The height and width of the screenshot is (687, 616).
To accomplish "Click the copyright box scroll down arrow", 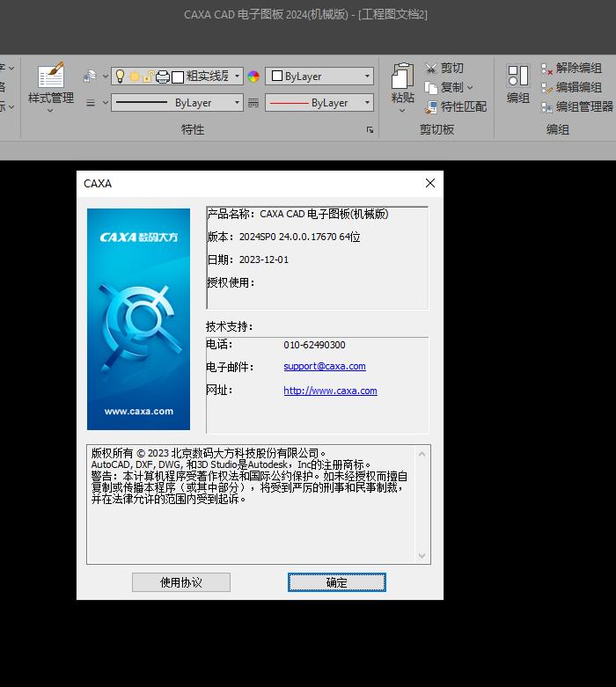I will coord(422,556).
